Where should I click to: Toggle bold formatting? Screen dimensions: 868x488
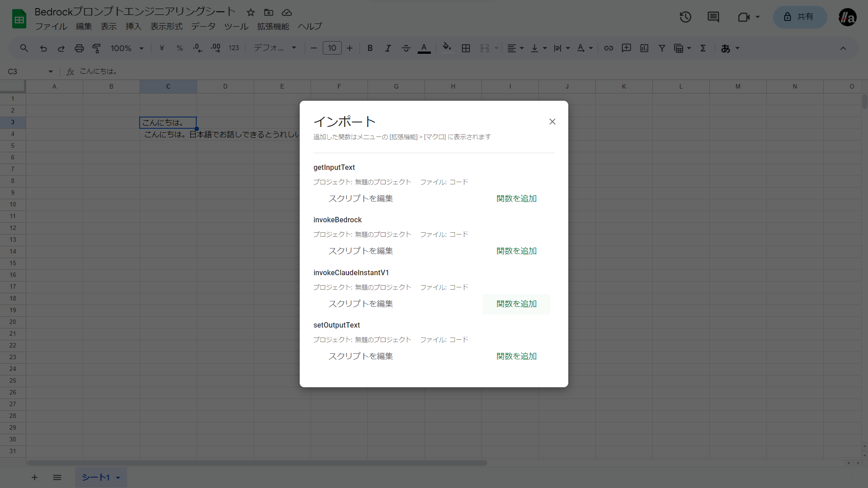(x=370, y=48)
